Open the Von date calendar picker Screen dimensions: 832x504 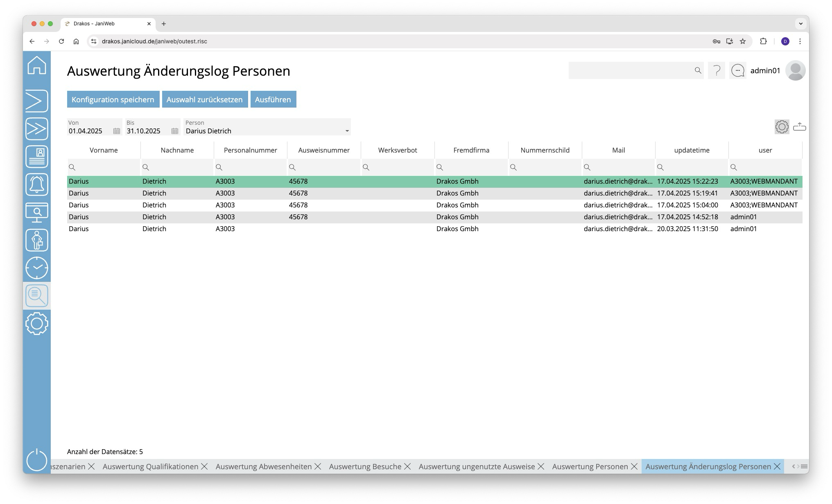coord(117,131)
